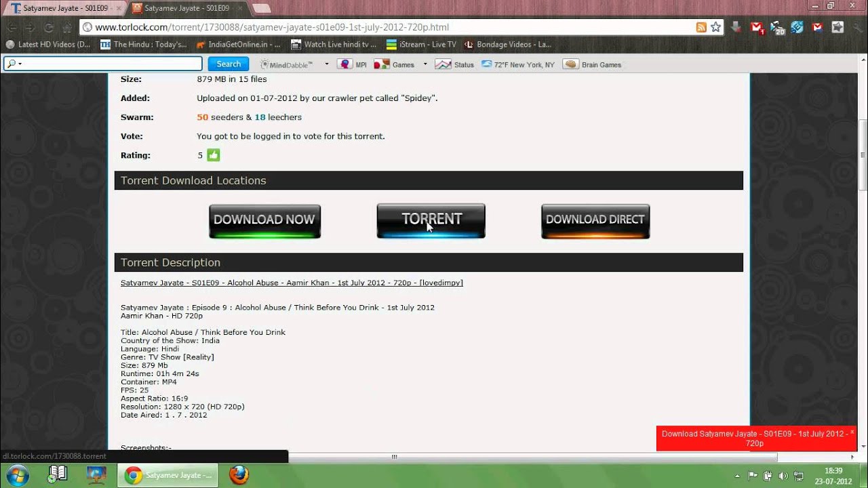Go to the browser home page
The width and height of the screenshot is (868, 488).
click(x=66, y=28)
